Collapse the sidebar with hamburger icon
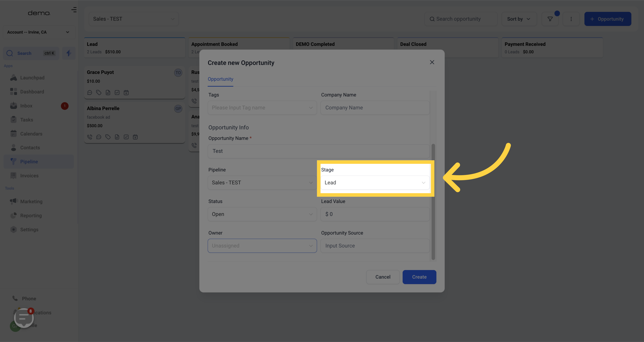 (x=74, y=10)
